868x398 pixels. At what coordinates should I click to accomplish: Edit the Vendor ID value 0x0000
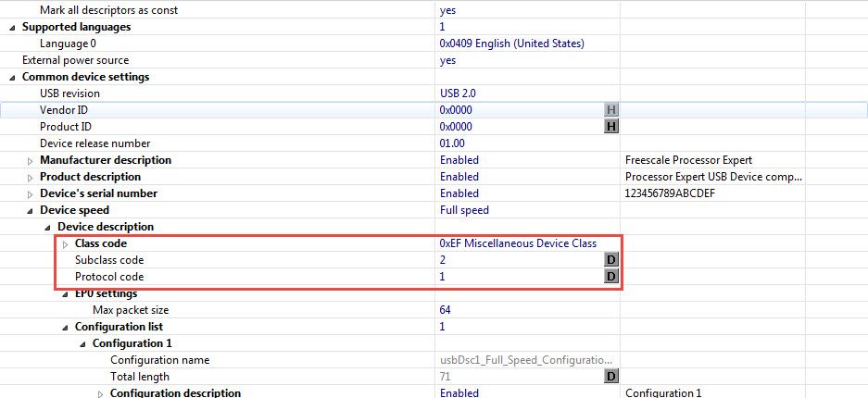point(456,110)
